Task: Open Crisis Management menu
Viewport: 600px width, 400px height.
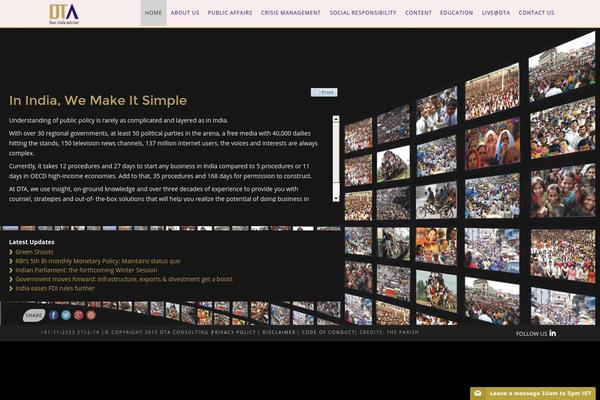Action: [291, 13]
